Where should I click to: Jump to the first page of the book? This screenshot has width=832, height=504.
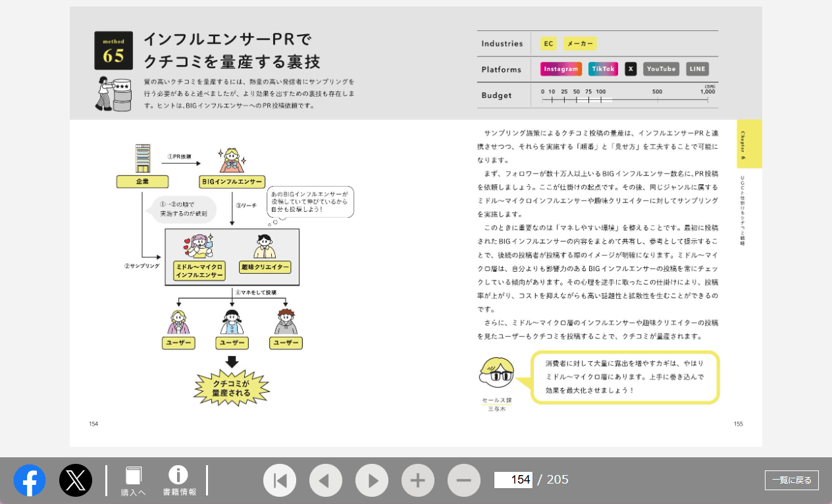tap(280, 480)
